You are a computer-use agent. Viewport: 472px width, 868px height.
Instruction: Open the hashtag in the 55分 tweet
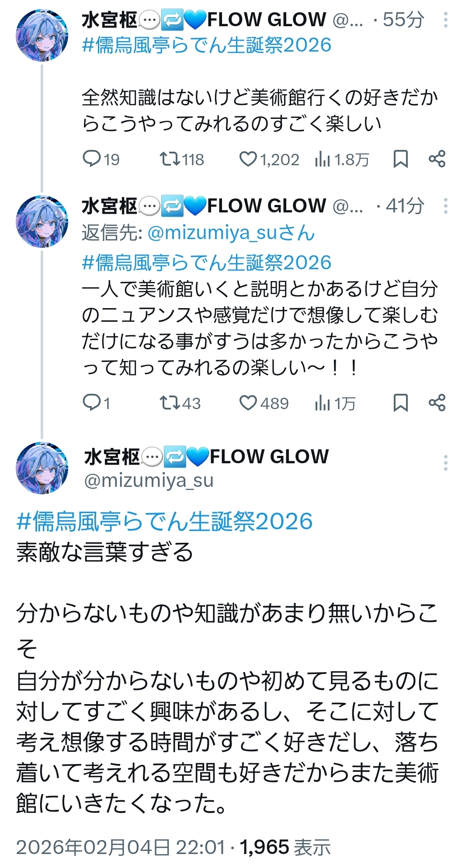point(207,45)
